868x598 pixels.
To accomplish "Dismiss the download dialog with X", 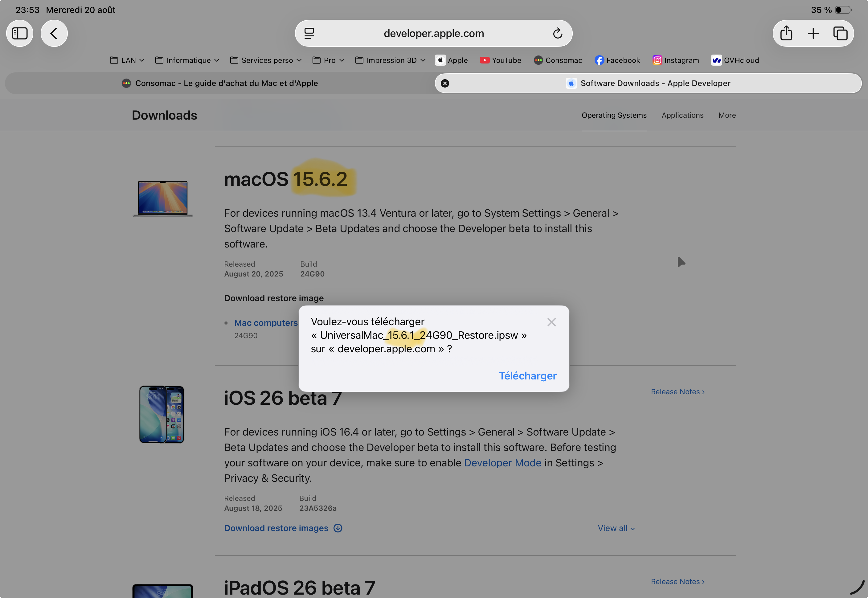I will 551,322.
